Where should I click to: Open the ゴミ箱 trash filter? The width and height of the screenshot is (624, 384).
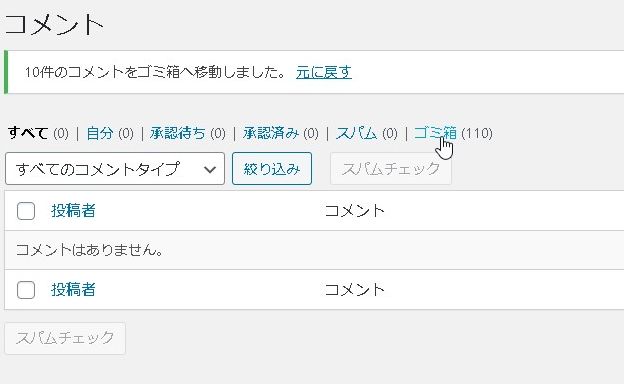coord(435,133)
